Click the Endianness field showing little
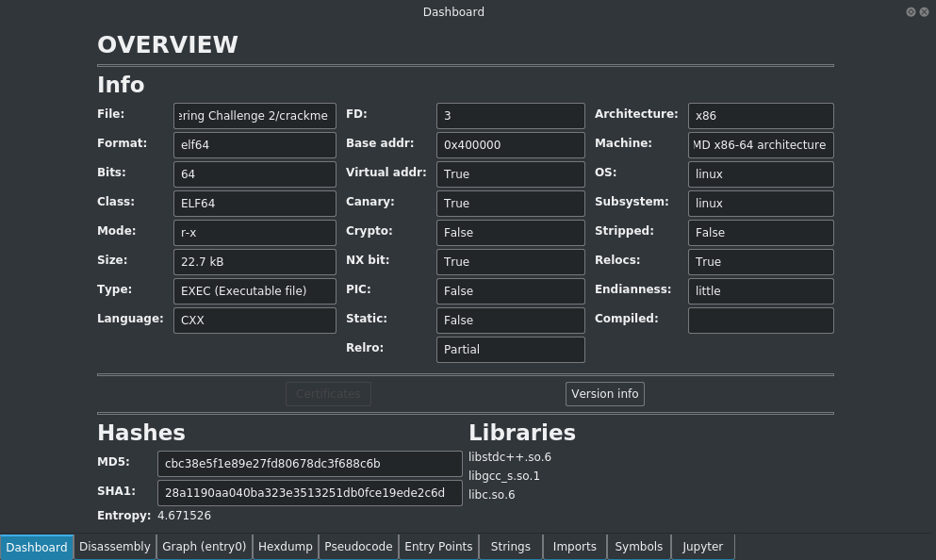The image size is (936, 560). click(x=761, y=291)
